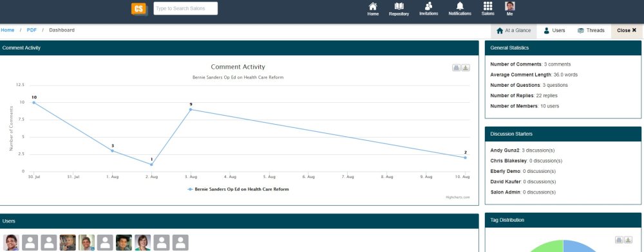Image resolution: width=644 pixels, height=252 pixels.
Task: Download the Comment Activity chart
Action: coord(466,68)
